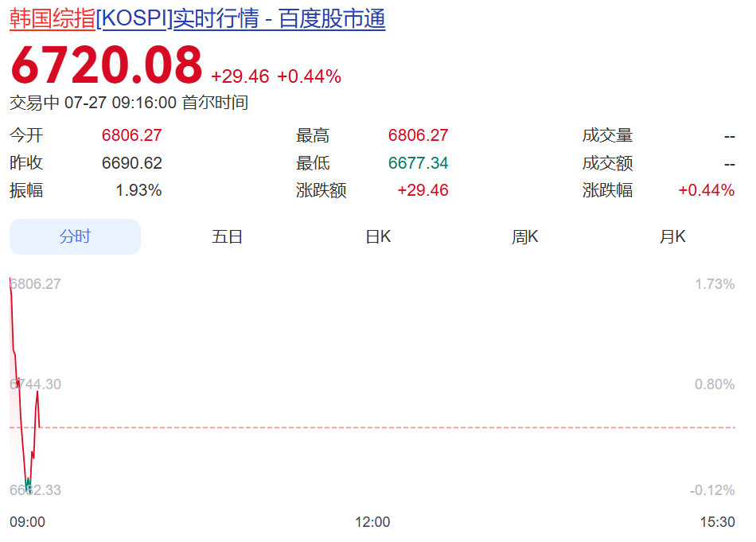
Task: Click the 昨收 value 6690.62
Action: click(131, 163)
